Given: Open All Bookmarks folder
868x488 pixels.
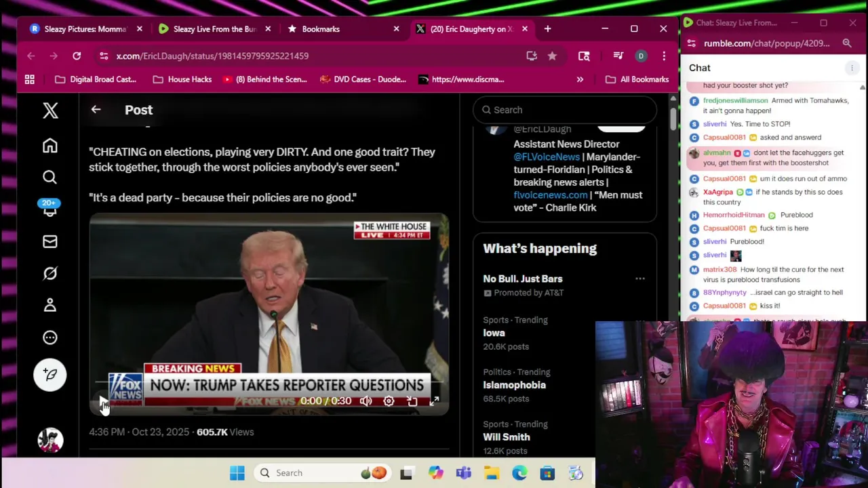Looking at the screenshot, I should click(x=637, y=79).
